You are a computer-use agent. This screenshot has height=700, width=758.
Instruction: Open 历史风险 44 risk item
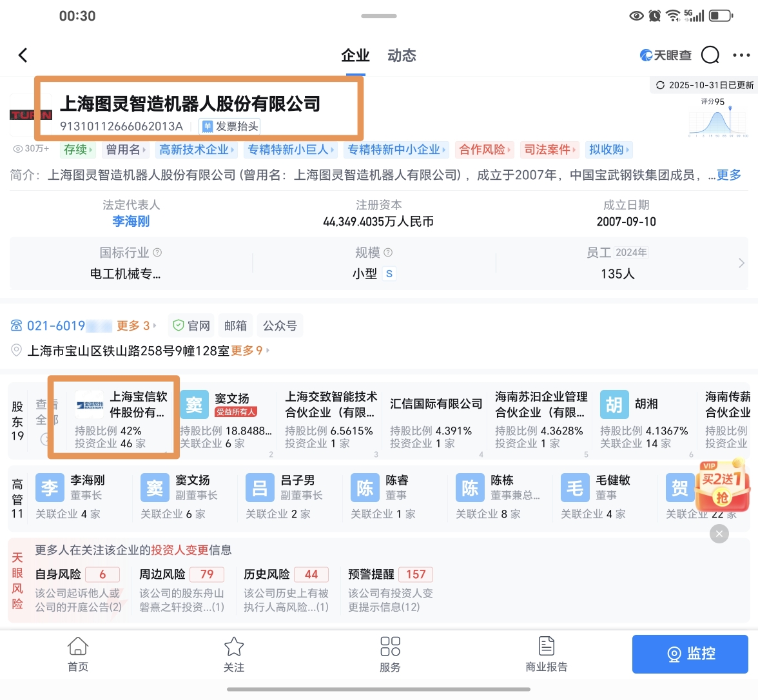(x=287, y=590)
